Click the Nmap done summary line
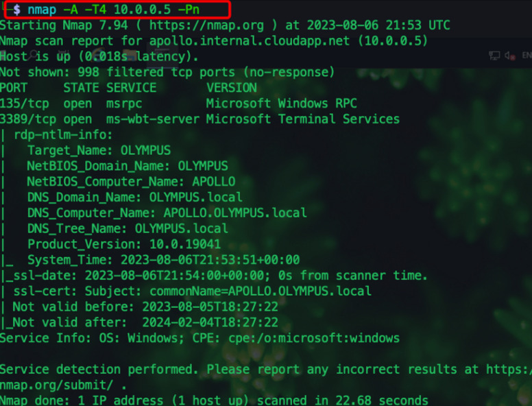532x406 pixels. click(214, 401)
